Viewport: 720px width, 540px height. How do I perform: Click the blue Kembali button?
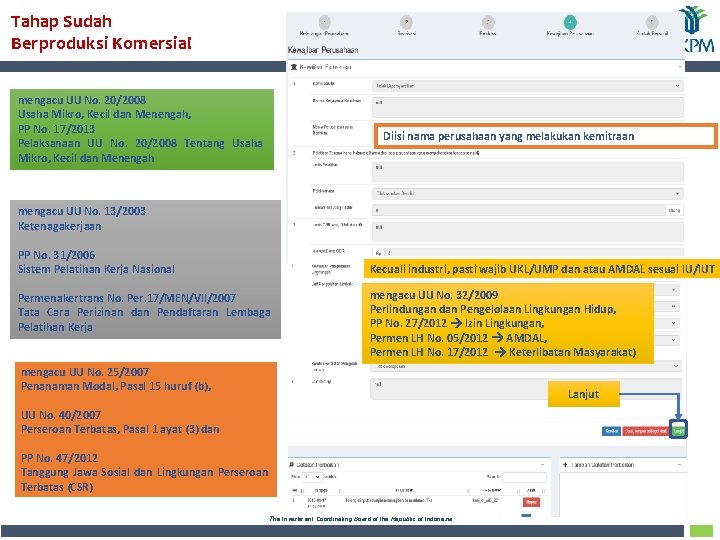pos(611,431)
